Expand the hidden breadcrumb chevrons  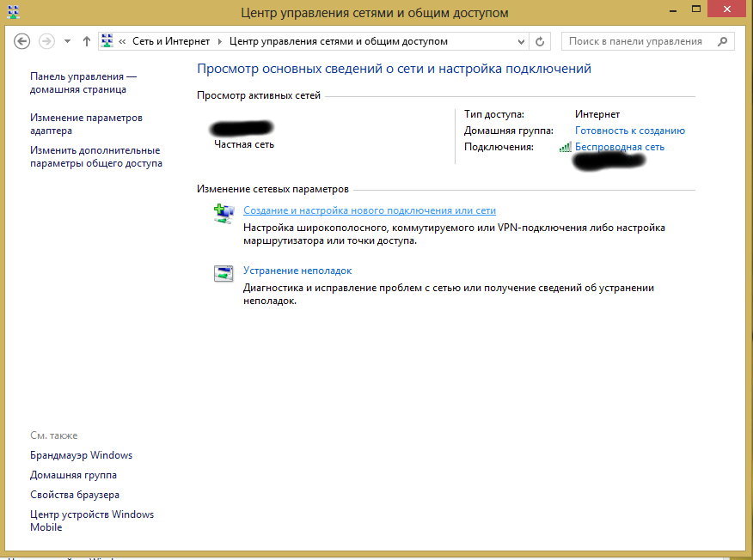122,42
